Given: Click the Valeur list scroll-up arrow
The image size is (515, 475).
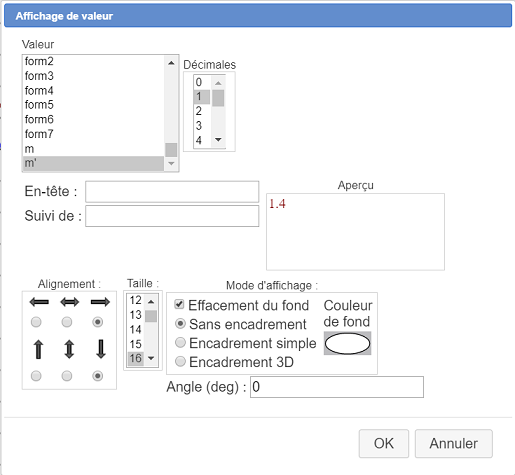Looking at the screenshot, I should (x=171, y=63).
